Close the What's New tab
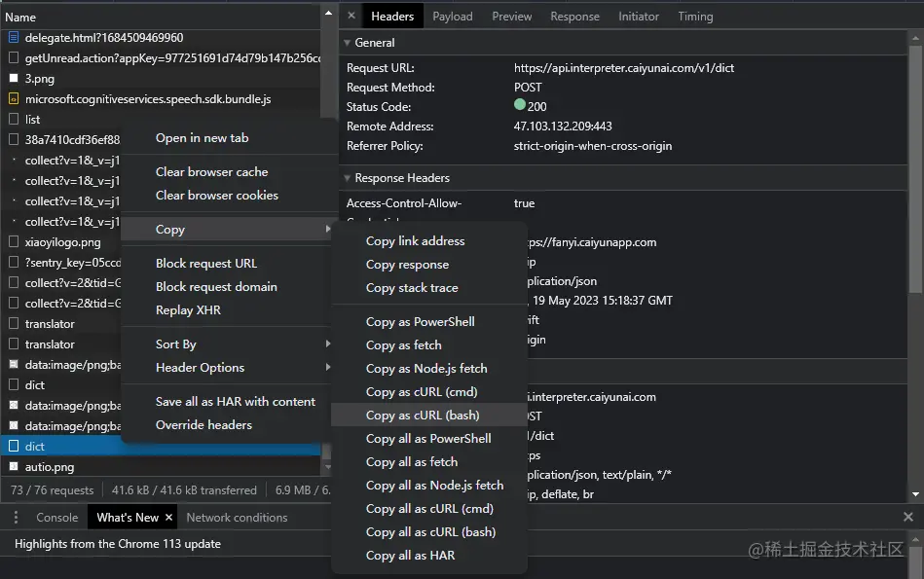The image size is (924, 579). [168, 517]
